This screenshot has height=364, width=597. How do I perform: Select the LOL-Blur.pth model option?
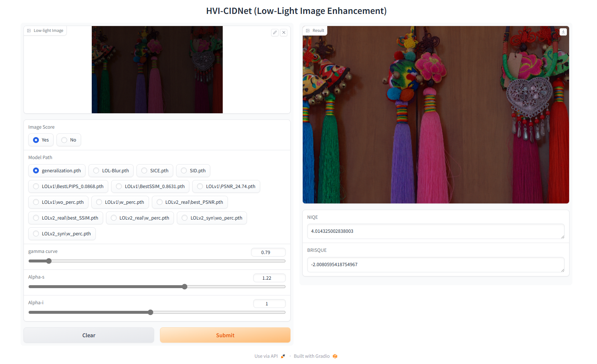coord(111,170)
